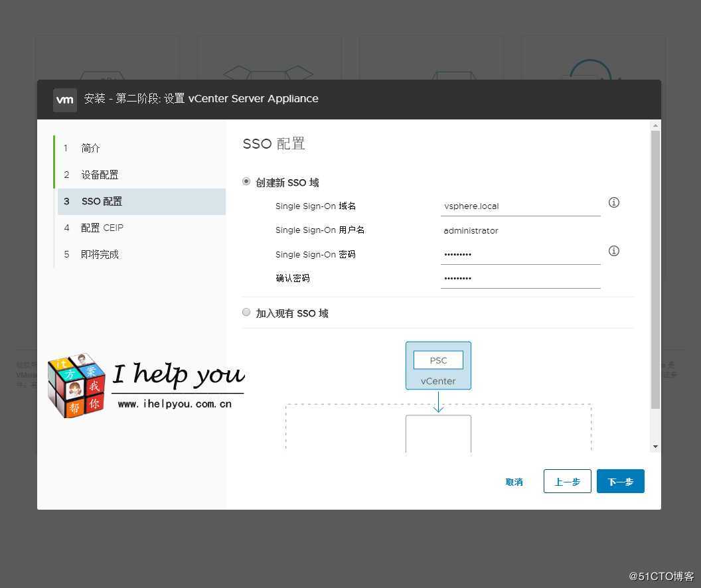This screenshot has height=588, width=701.
Task: Focus the 确认密码 confirm password field
Action: (x=520, y=278)
